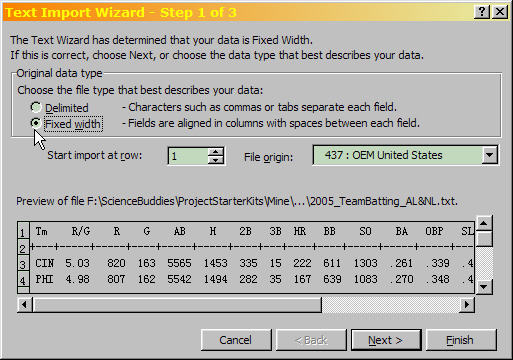513x360 pixels.
Task: Click the 'SO' header in preview
Action: pyautogui.click(x=365, y=231)
